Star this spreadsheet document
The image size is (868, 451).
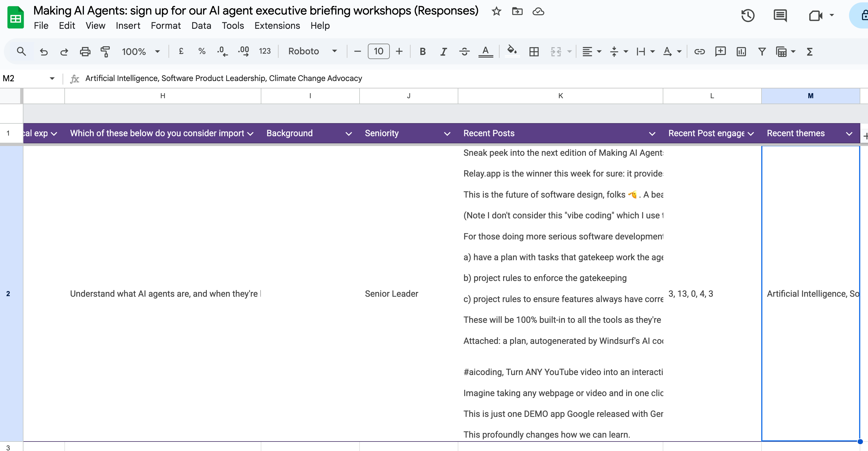click(496, 12)
